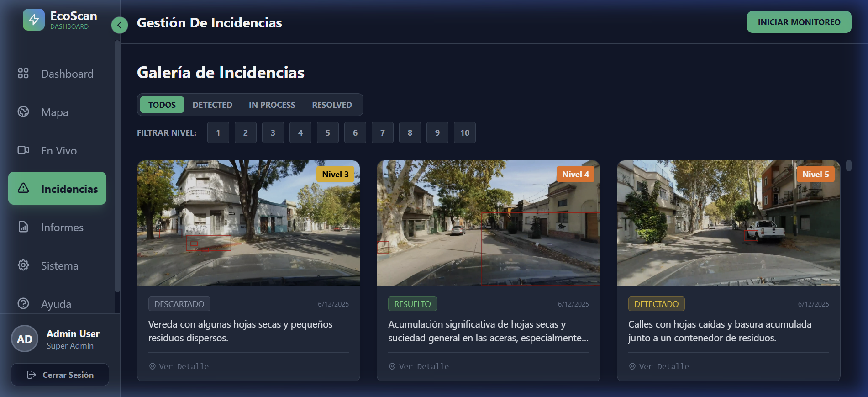This screenshot has width=868, height=397.
Task: Click the Nivel 5 orange badge
Action: (815, 174)
